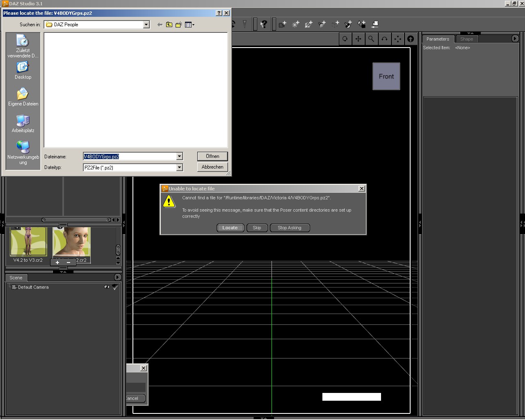This screenshot has width=525, height=420.
Task: Select Default Camera in Scene tree
Action: [x=33, y=287]
